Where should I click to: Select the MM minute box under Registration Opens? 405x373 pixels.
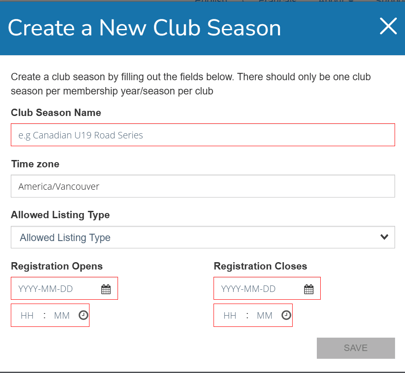(x=62, y=315)
